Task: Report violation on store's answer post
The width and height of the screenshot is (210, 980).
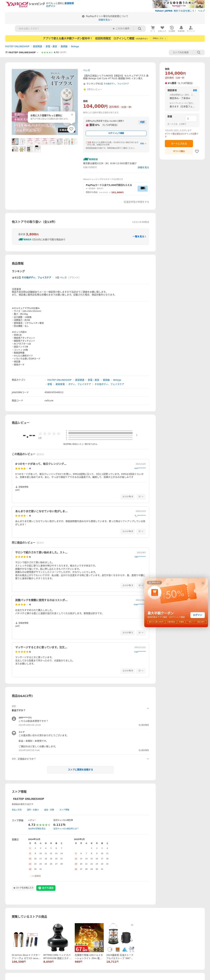Action: point(144,750)
